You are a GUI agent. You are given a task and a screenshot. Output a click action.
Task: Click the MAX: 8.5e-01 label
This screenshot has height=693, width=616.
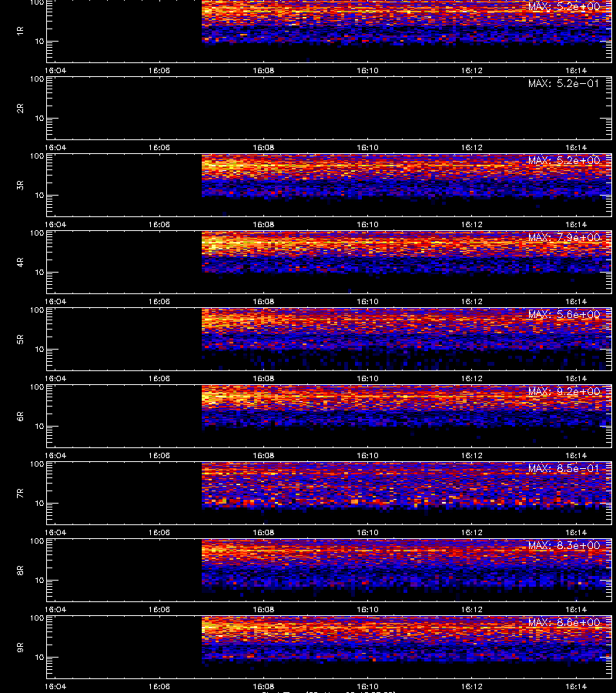[x=564, y=468]
